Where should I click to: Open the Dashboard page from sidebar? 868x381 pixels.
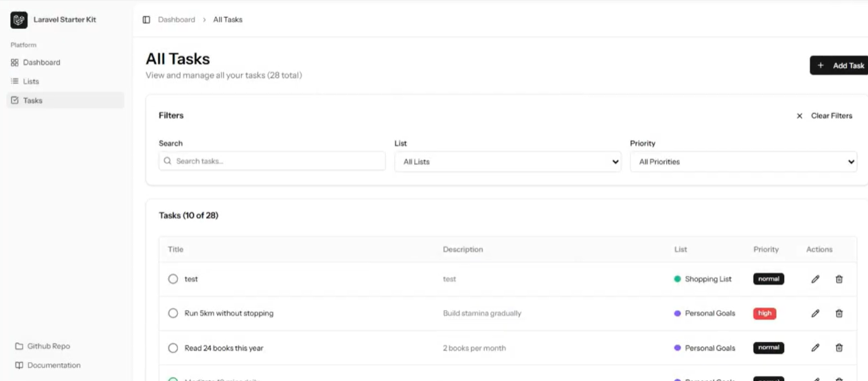65,62
